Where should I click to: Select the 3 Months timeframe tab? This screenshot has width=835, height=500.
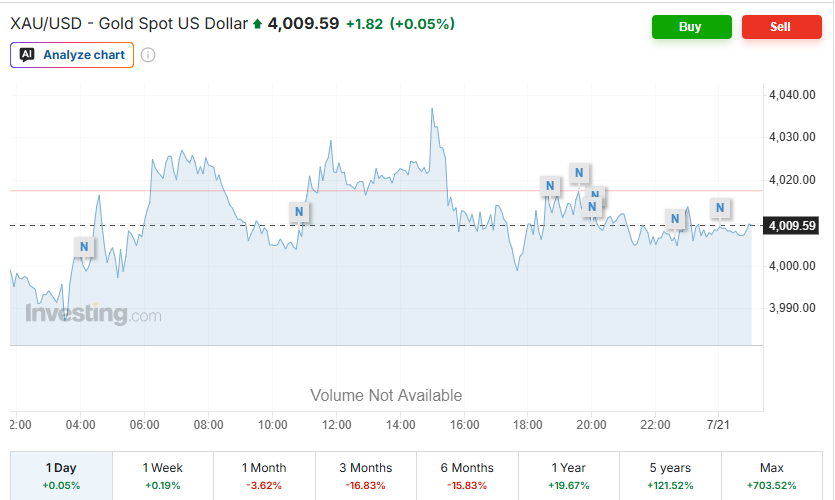(366, 476)
